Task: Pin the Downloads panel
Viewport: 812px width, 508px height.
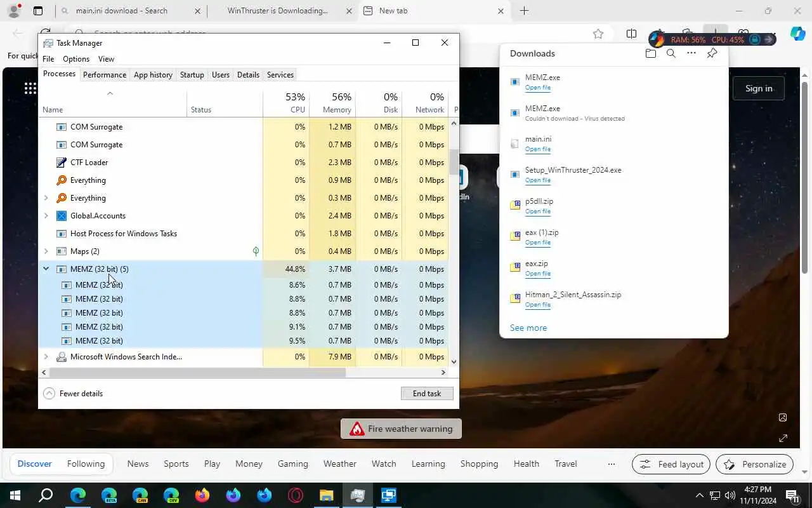Action: (712, 53)
